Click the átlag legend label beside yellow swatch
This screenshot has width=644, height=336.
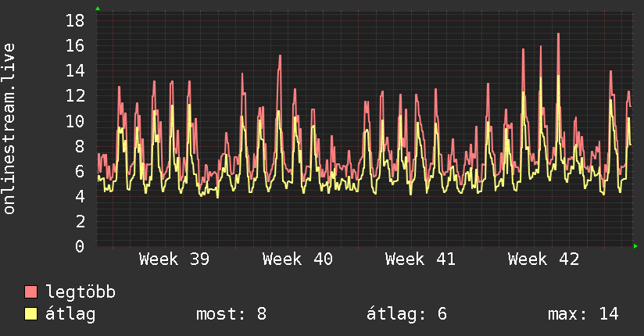70,314
